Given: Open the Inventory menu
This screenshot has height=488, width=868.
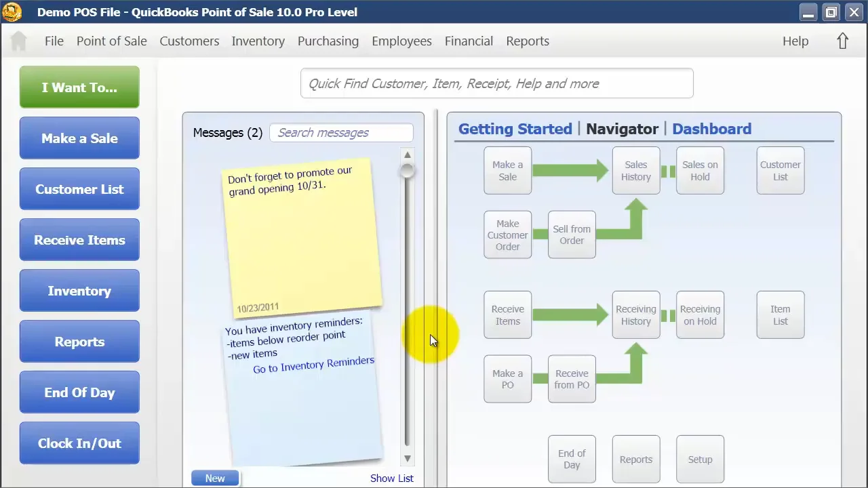Looking at the screenshot, I should (x=258, y=41).
